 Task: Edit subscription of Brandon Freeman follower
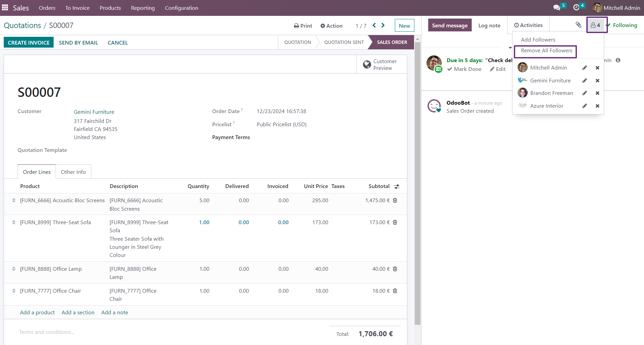click(585, 93)
